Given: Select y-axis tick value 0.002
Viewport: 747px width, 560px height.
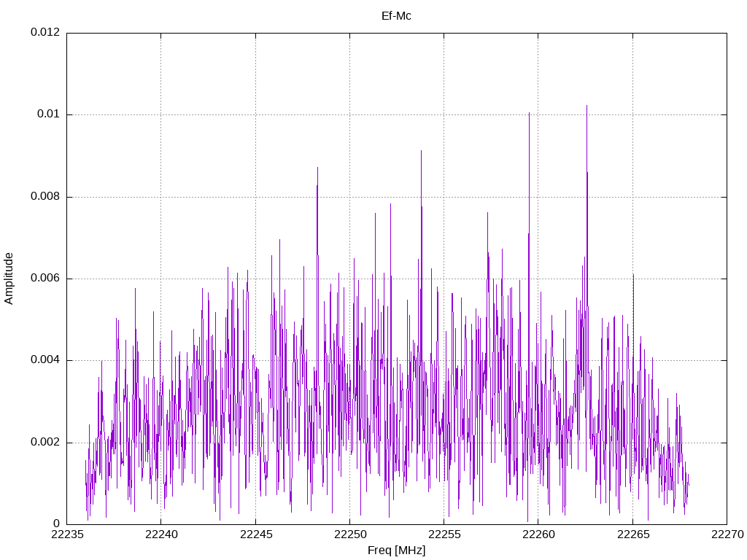Looking at the screenshot, I should pyautogui.click(x=45, y=443).
